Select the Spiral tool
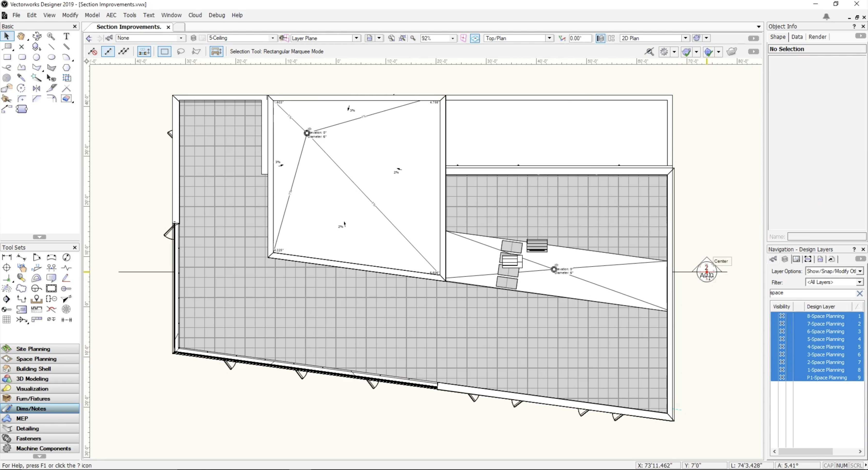868x470 pixels. [x=6, y=78]
